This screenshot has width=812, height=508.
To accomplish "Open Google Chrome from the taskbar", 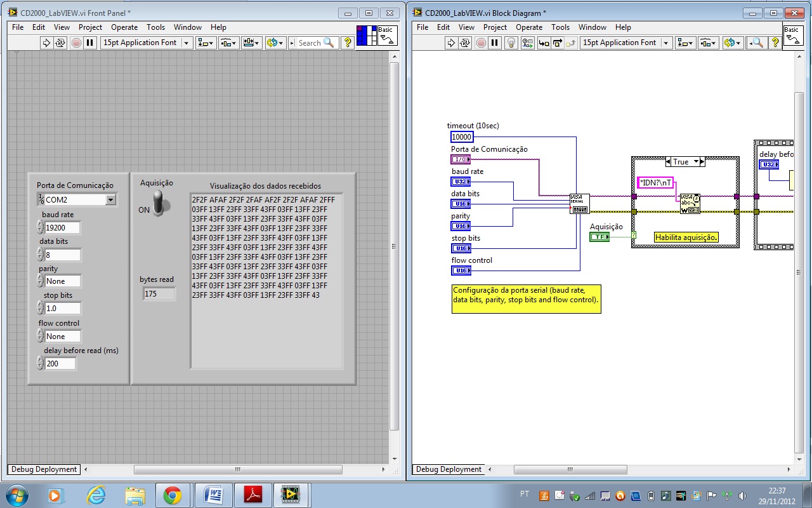I will coord(173,495).
